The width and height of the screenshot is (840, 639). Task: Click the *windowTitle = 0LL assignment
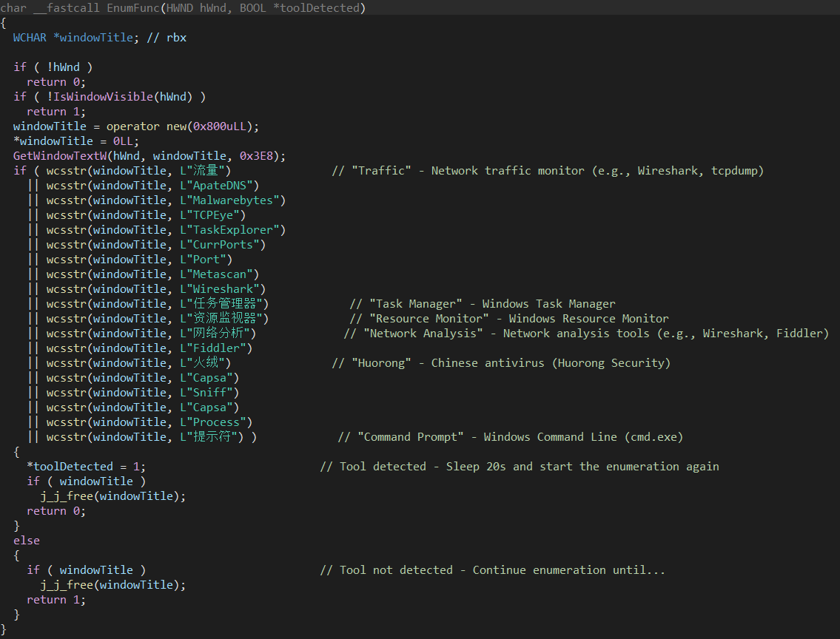[75, 141]
